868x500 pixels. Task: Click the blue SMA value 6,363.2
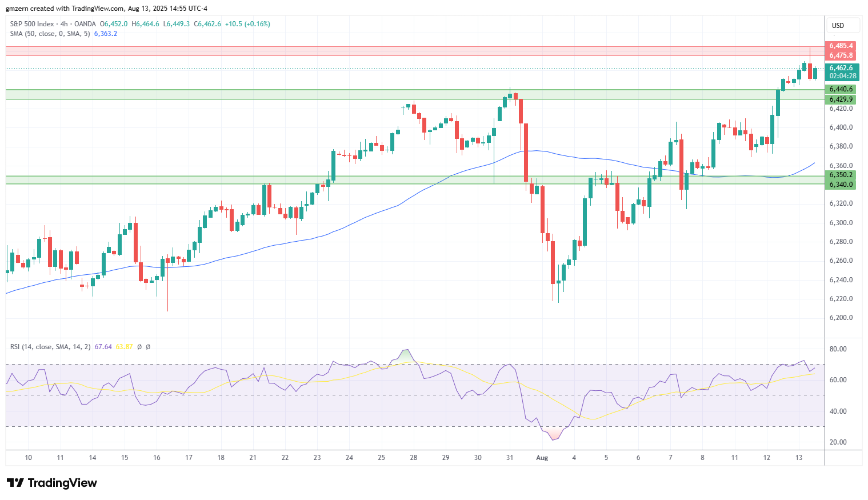click(105, 34)
